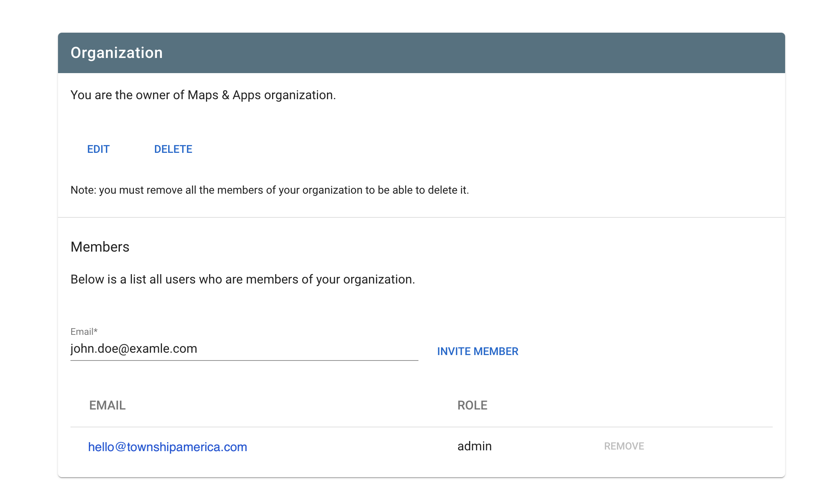Click REMOVE for hello@townshipamerica.com

624,446
